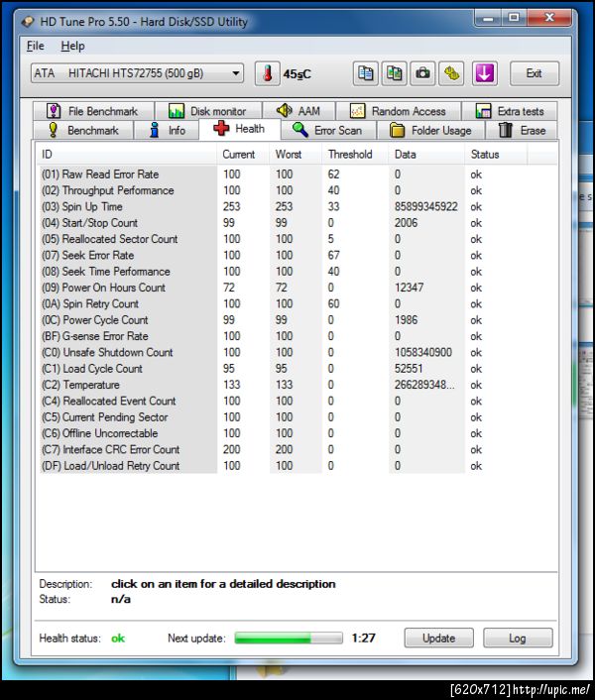Switch to the Erase tab

522,130
